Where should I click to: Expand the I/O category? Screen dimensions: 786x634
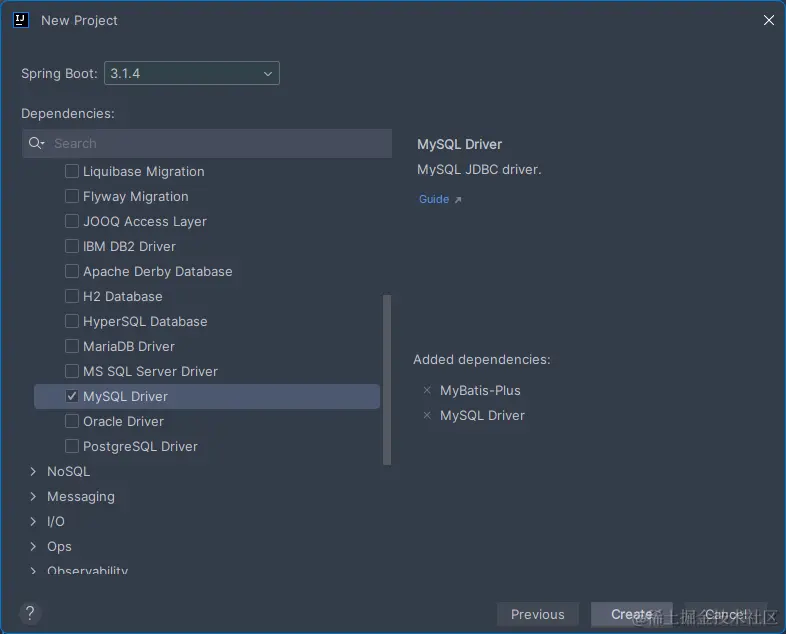33,521
